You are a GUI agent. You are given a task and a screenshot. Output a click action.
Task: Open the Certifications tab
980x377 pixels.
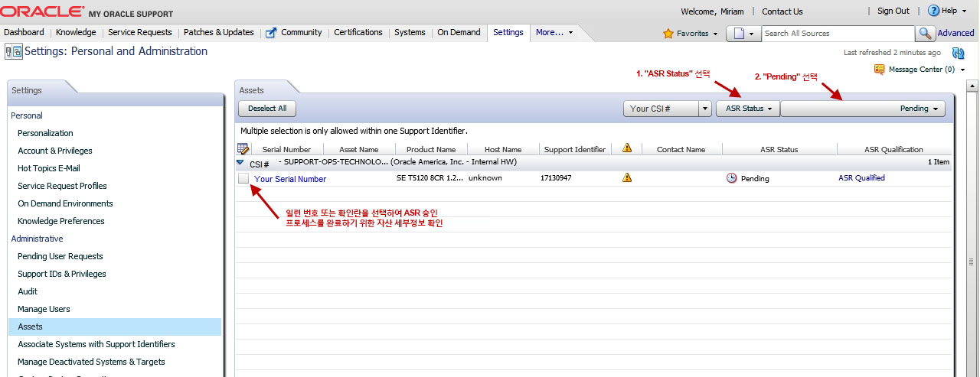(358, 32)
